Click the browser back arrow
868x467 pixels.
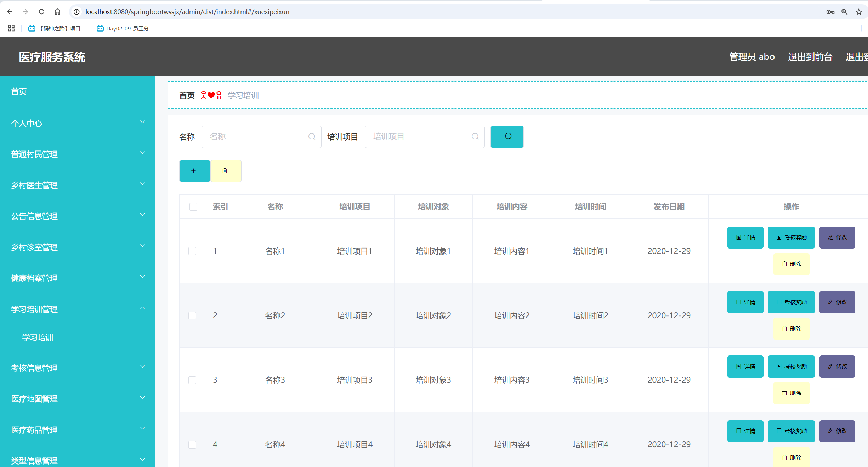point(10,12)
